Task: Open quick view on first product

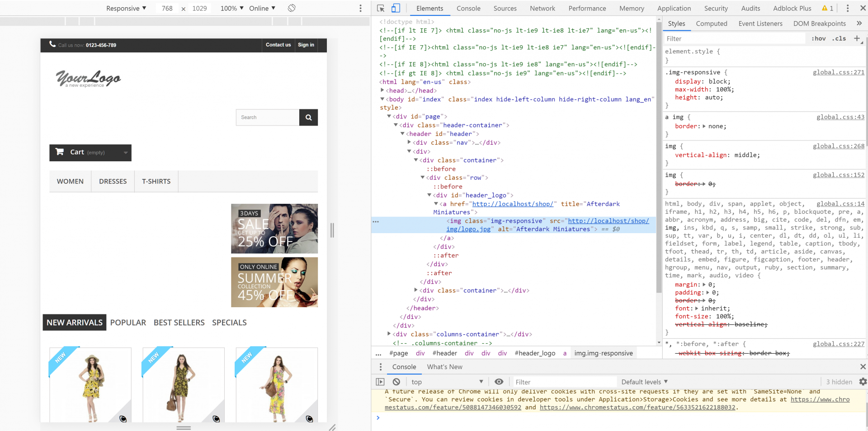Action: tap(123, 419)
